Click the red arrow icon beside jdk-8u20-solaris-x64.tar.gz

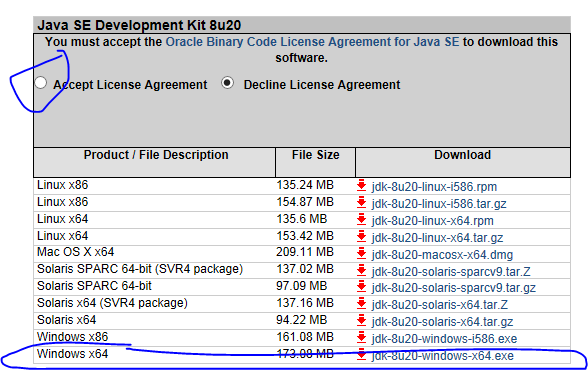[x=362, y=321]
